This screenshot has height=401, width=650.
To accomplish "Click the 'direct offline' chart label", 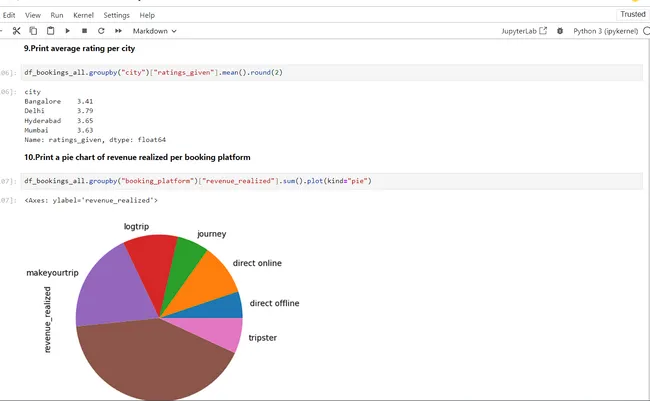I will pos(274,304).
